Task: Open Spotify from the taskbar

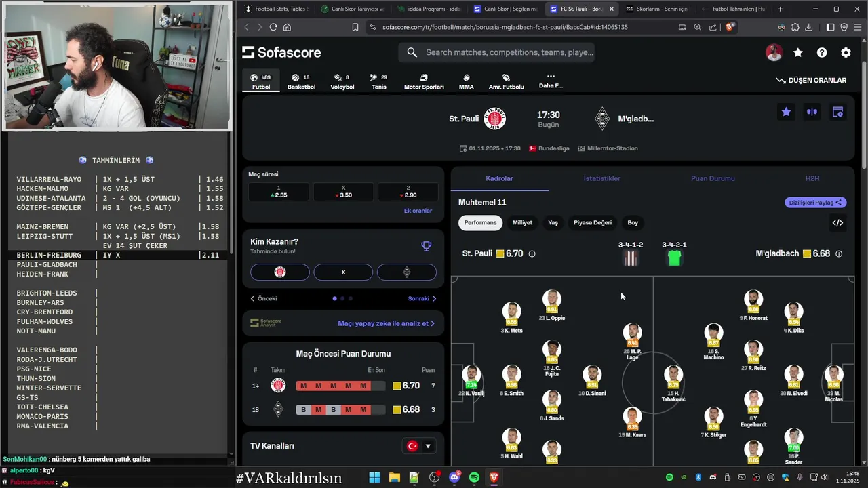Action: click(x=474, y=477)
